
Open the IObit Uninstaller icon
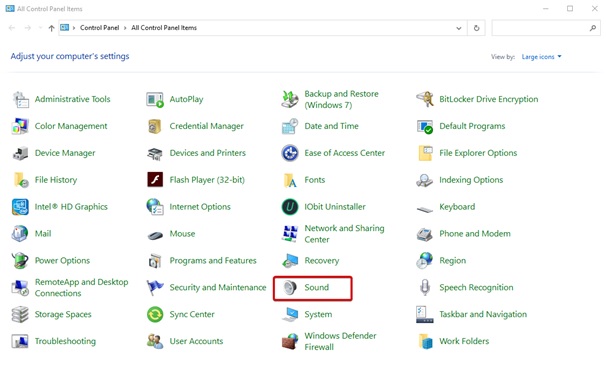pos(290,207)
